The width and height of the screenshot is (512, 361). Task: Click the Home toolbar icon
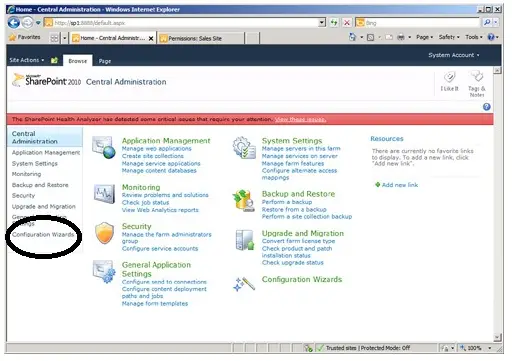[x=352, y=37]
